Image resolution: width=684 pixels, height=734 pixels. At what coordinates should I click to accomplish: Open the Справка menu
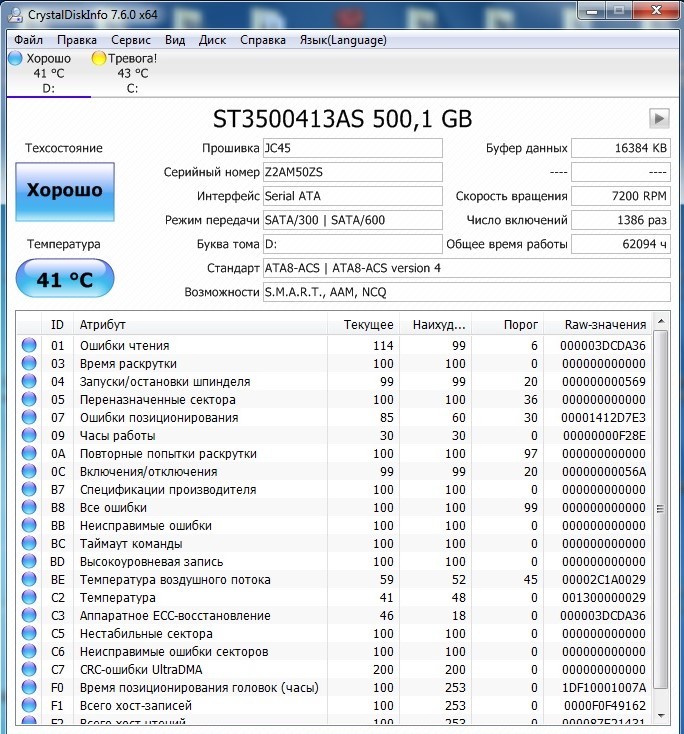(263, 40)
